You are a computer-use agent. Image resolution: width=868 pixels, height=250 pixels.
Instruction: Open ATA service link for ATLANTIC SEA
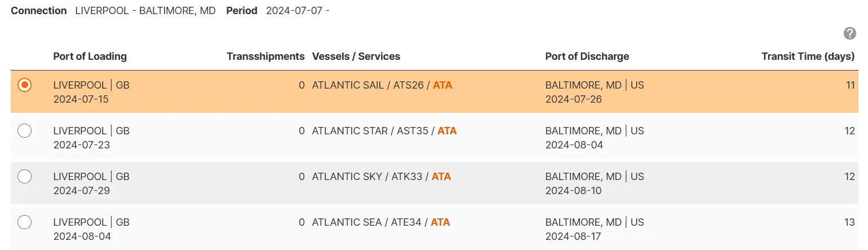pos(440,222)
